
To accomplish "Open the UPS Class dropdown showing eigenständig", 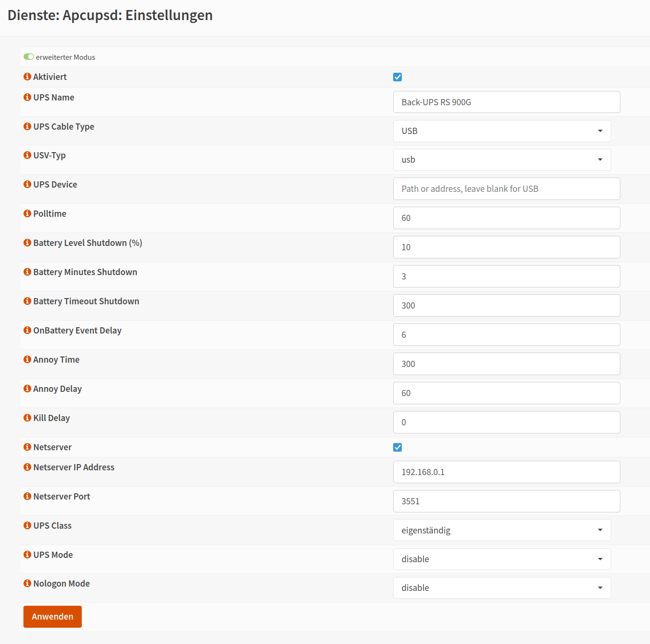I will [502, 530].
